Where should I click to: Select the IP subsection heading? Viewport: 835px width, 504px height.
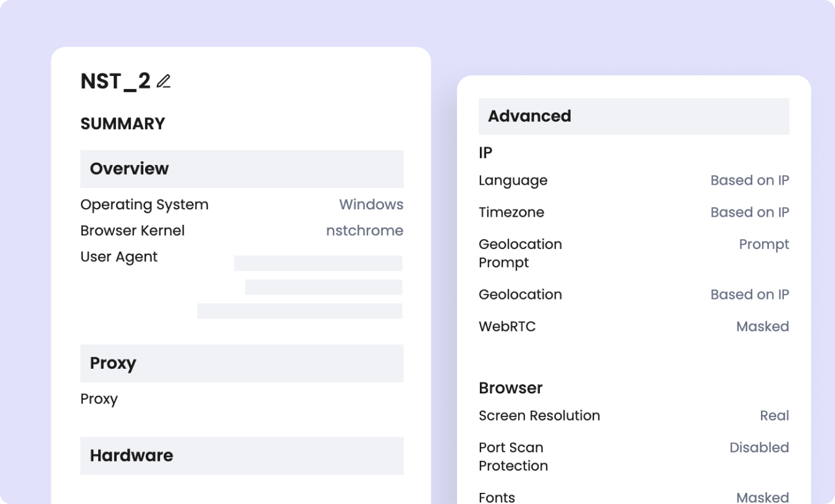tap(484, 153)
